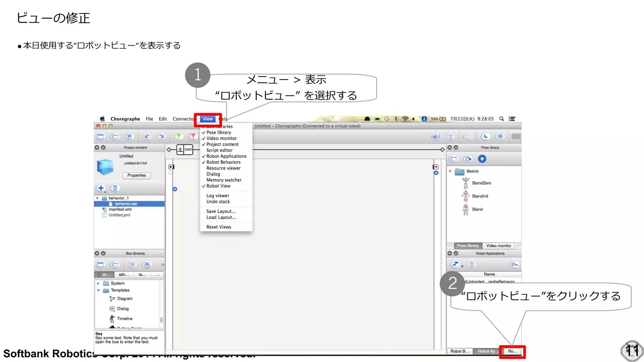This screenshot has width=644, height=362.
Task: Click the Undo arrow in the toolbar
Action: 147,137
